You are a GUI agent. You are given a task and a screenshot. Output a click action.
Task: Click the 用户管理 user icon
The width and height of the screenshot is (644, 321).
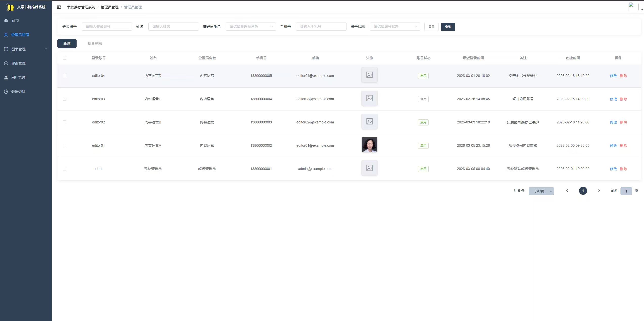(x=6, y=77)
